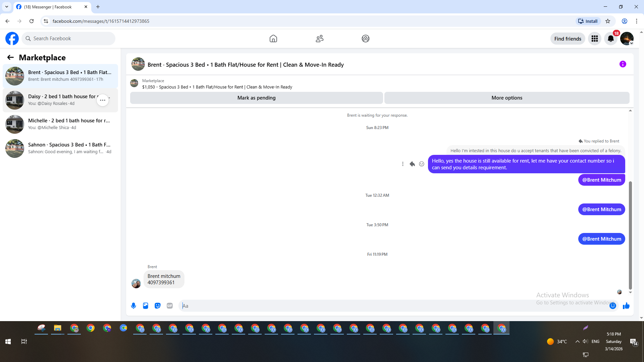The height and width of the screenshot is (362, 644).
Task: Open a new browser tab
Action: click(98, 7)
